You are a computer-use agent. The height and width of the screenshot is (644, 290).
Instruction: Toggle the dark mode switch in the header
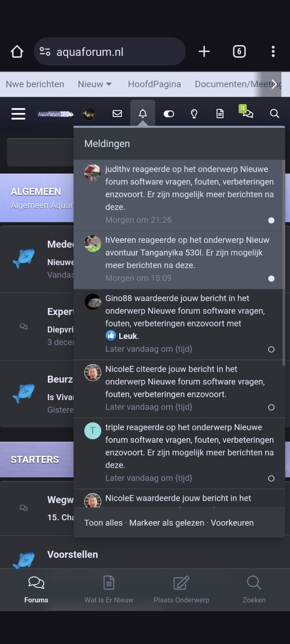(x=168, y=114)
